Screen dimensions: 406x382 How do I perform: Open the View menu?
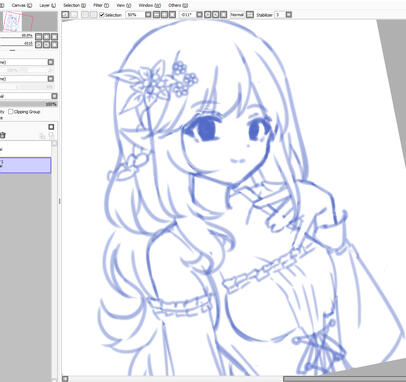point(124,5)
